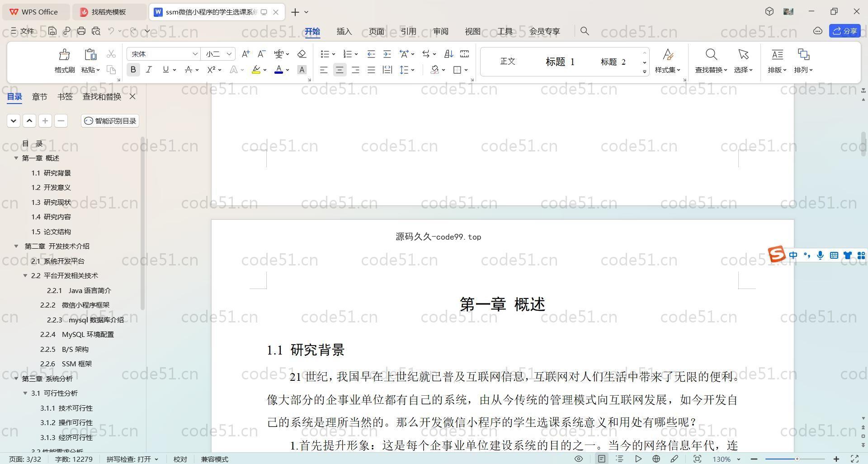Click the outline view icon in status bar
The height and width of the screenshot is (464, 868).
620,459
